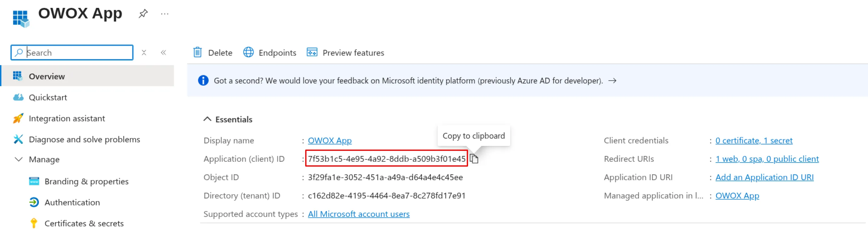This screenshot has width=868, height=230.
Task: Collapse the sidebar with double chevron
Action: [163, 52]
